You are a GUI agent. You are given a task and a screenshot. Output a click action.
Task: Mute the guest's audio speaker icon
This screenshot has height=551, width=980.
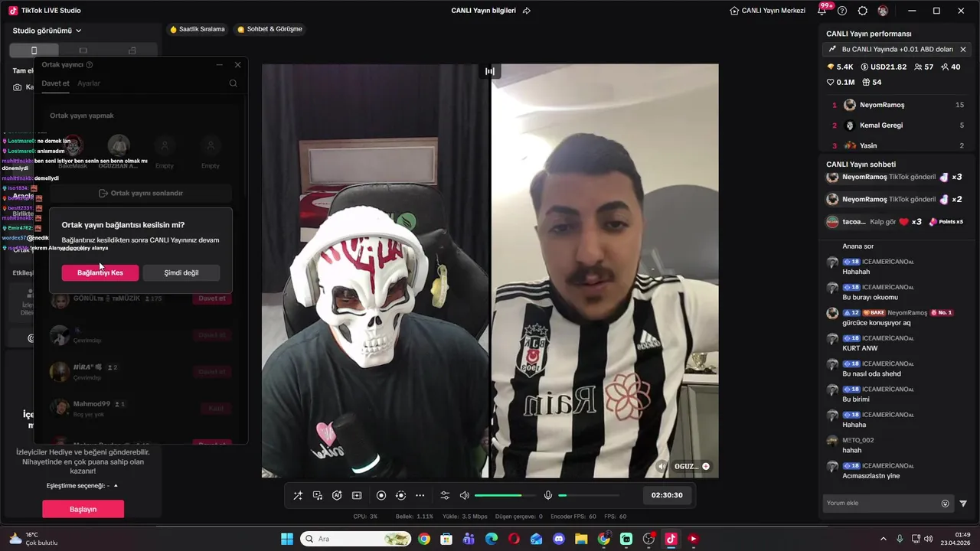(x=662, y=466)
